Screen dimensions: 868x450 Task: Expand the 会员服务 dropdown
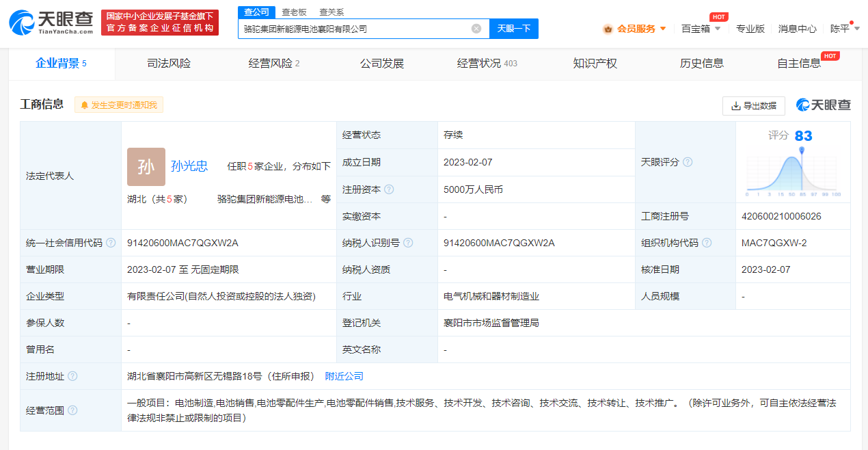663,29
